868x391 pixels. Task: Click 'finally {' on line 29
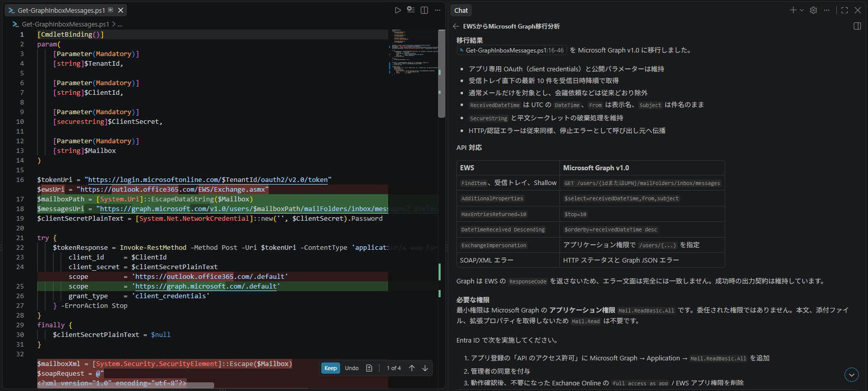[55, 325]
